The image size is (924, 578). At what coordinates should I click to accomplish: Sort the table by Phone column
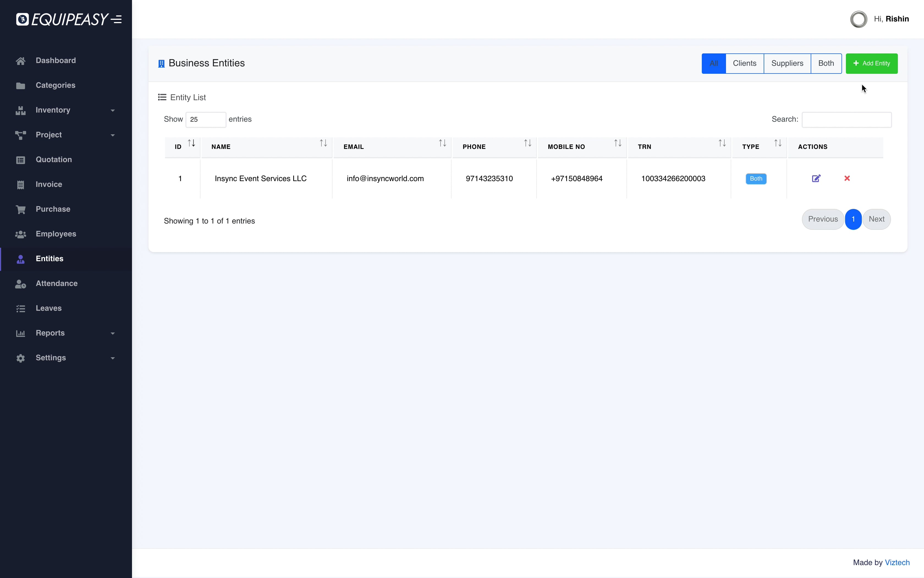pos(494,147)
